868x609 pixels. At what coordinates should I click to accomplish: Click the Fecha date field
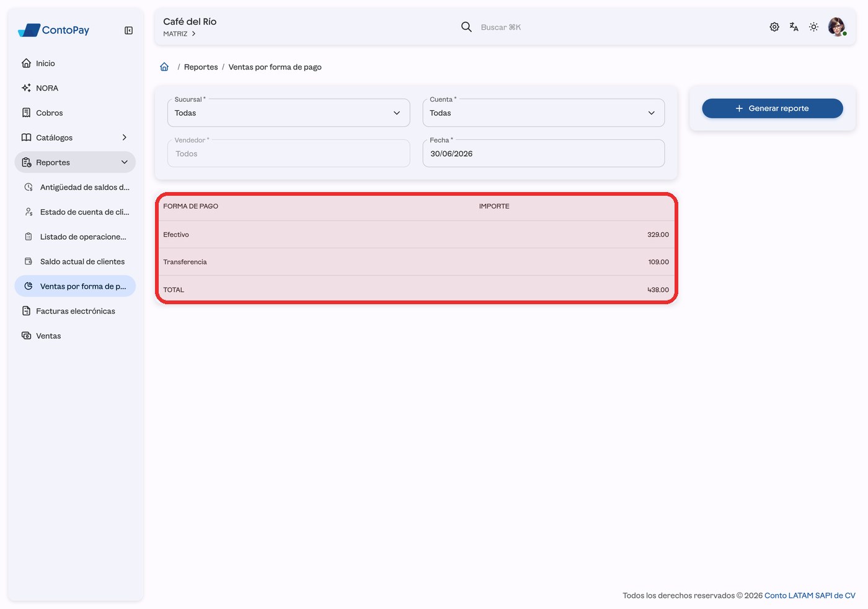tap(544, 154)
